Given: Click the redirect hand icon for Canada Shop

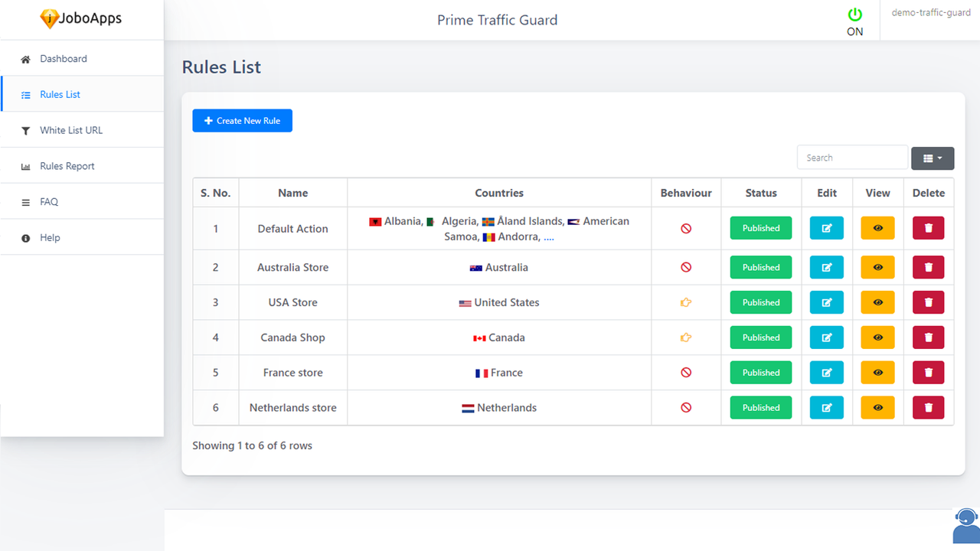Looking at the screenshot, I should tap(686, 337).
